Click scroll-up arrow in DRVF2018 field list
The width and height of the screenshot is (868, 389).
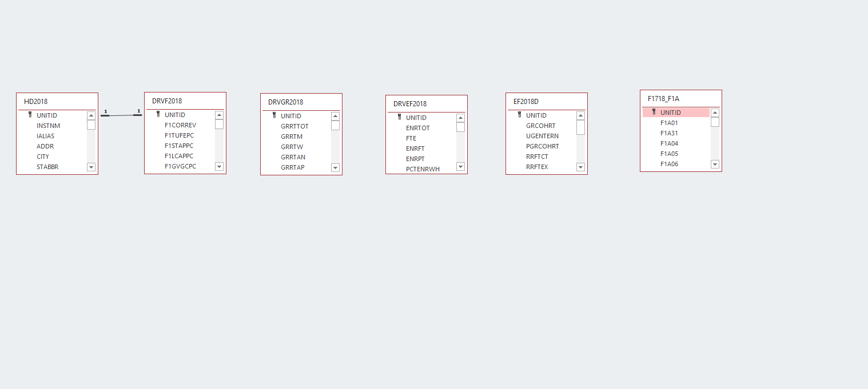click(x=219, y=115)
